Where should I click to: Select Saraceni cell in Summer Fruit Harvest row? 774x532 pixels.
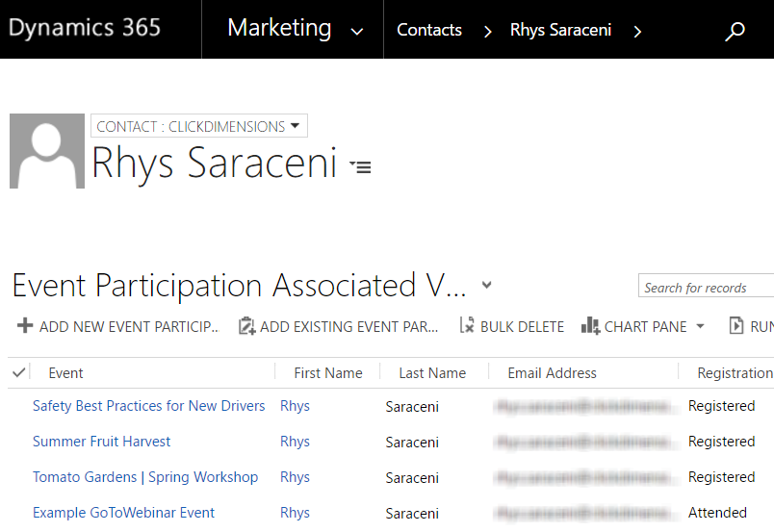412,443
